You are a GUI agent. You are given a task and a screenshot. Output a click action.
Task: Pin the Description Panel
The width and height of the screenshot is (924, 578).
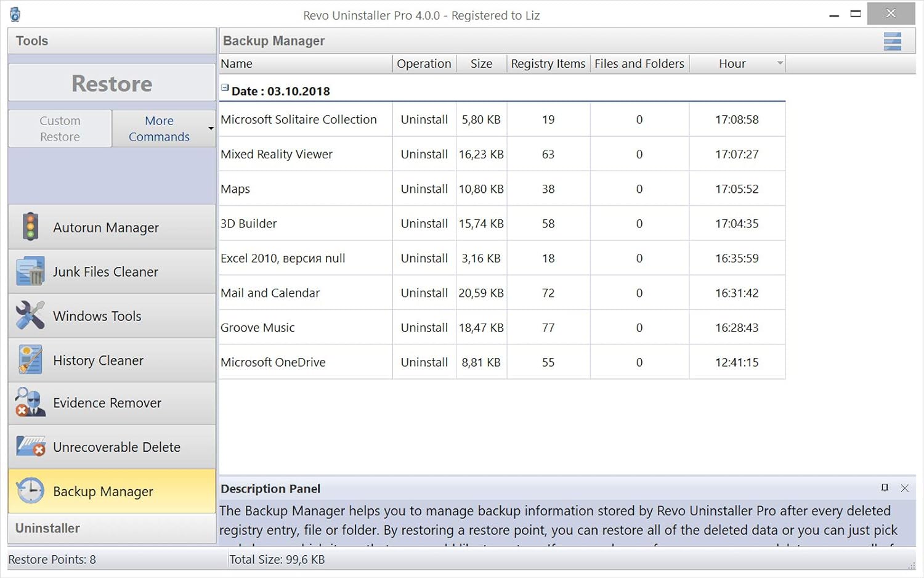coord(885,488)
